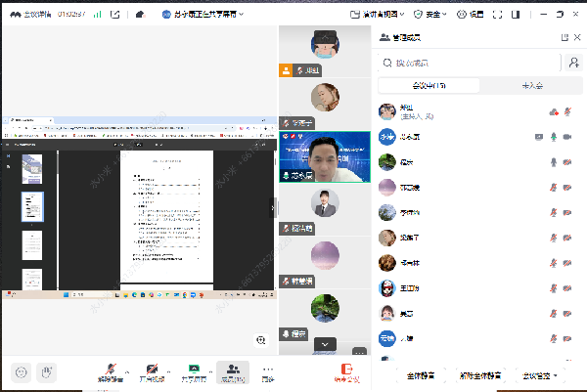The image size is (587, 392).
Task: Open the manage members toolbar button
Action: 232,371
